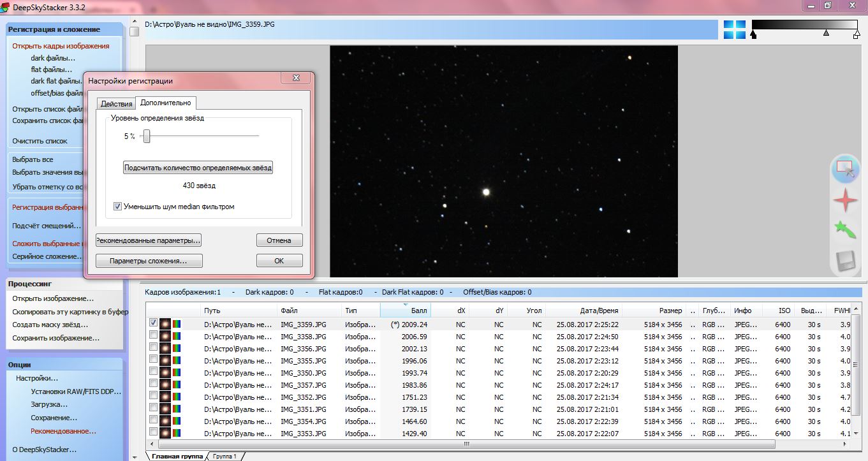Activate the green comet editing tool
The height and width of the screenshot is (461, 868).
pos(844,230)
